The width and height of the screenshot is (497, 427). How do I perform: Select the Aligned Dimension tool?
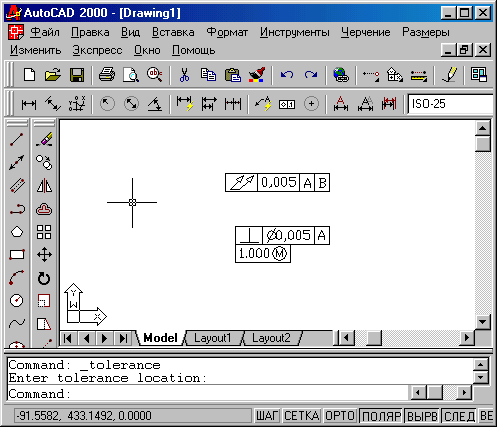53,104
